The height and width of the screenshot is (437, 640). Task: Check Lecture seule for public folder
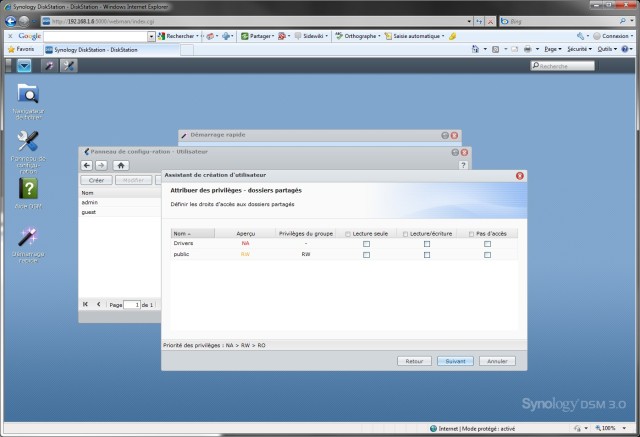pos(367,255)
